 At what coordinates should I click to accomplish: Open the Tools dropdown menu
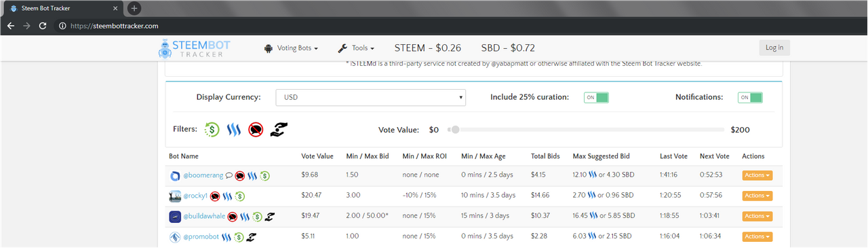tap(356, 48)
